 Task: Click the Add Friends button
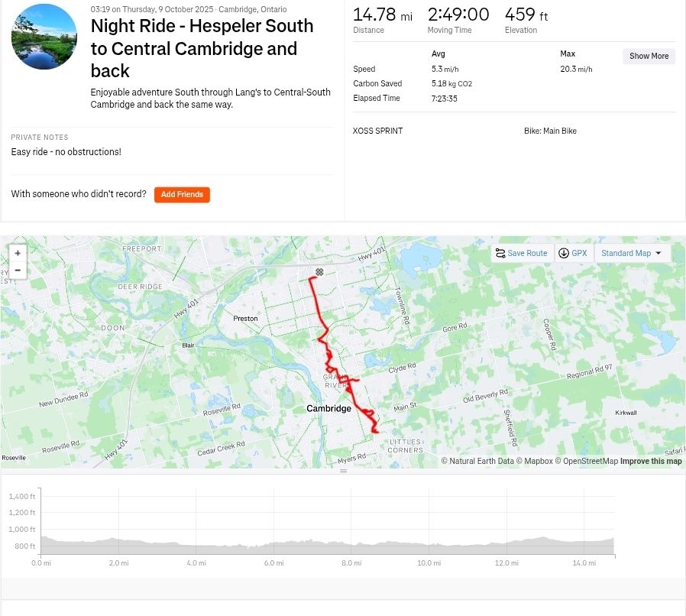[182, 195]
